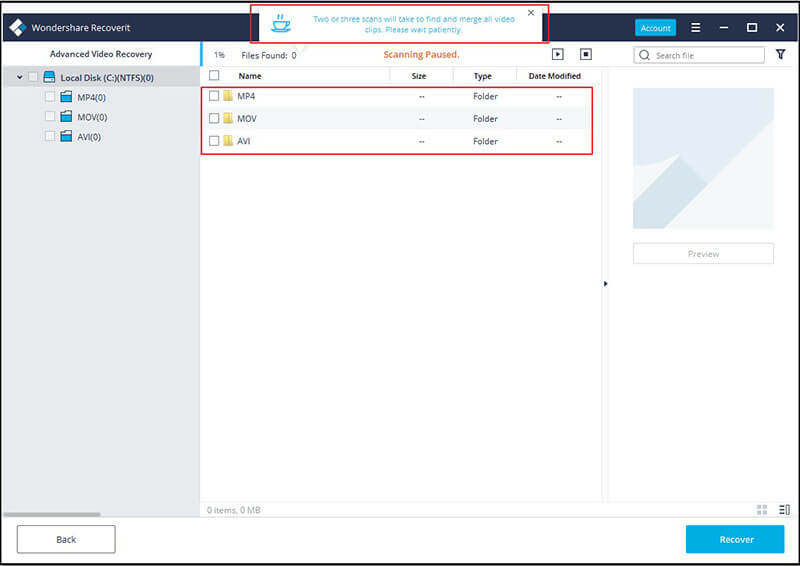
Task: Stop scanning with the stop icon
Action: [586, 54]
